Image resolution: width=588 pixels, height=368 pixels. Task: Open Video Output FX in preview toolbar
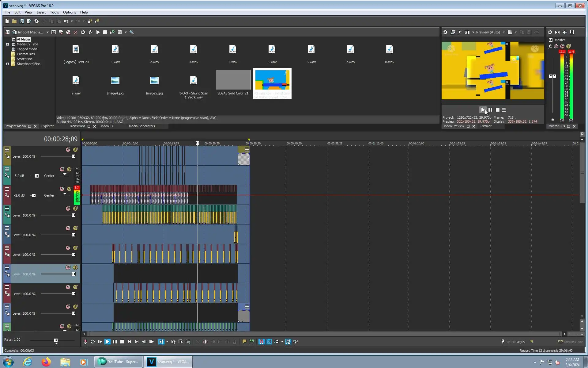(460, 32)
